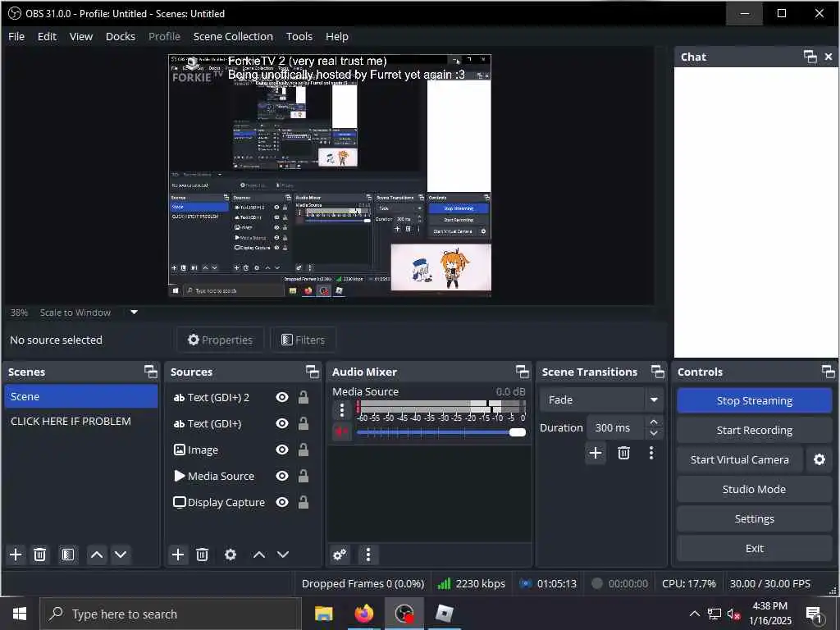
Task: Open Audio Mixer options menu at the bottom
Action: [368, 555]
